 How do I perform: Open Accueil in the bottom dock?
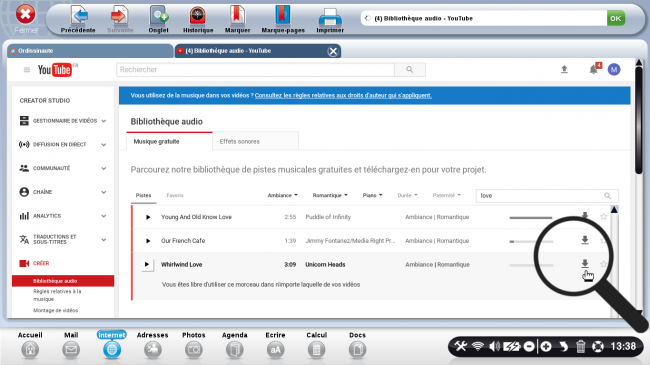(30, 345)
